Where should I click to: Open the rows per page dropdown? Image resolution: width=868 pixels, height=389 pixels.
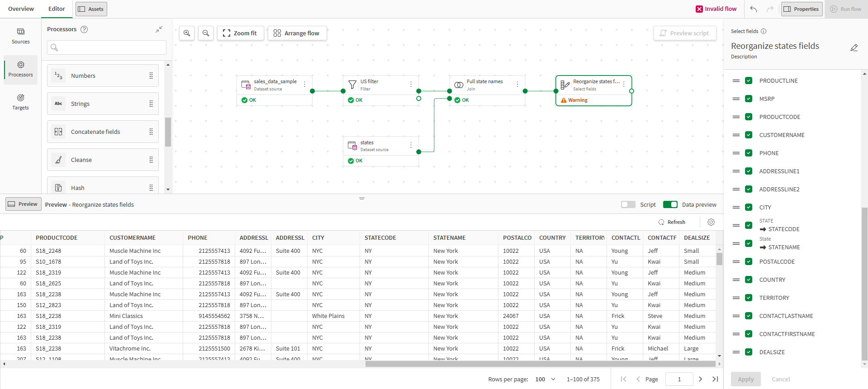pos(545,379)
